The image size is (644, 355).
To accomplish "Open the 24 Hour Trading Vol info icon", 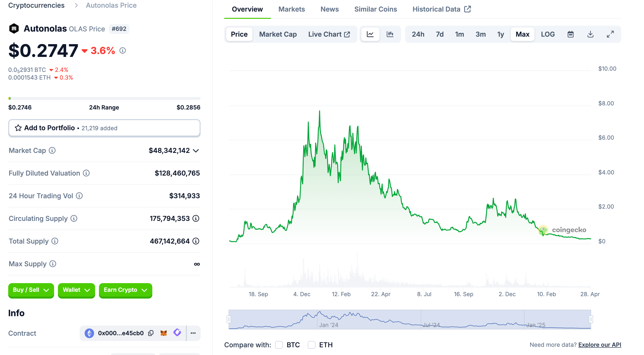I will pos(79,196).
